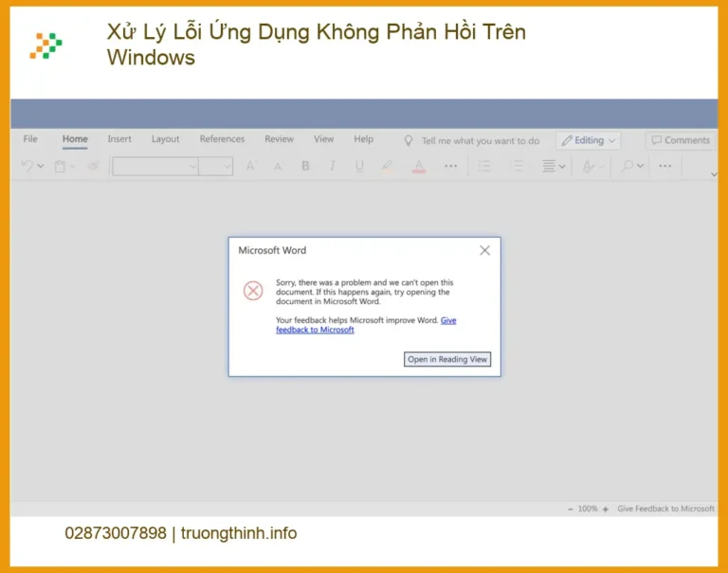
Task: Zoom in with the plus button
Action: click(x=606, y=509)
